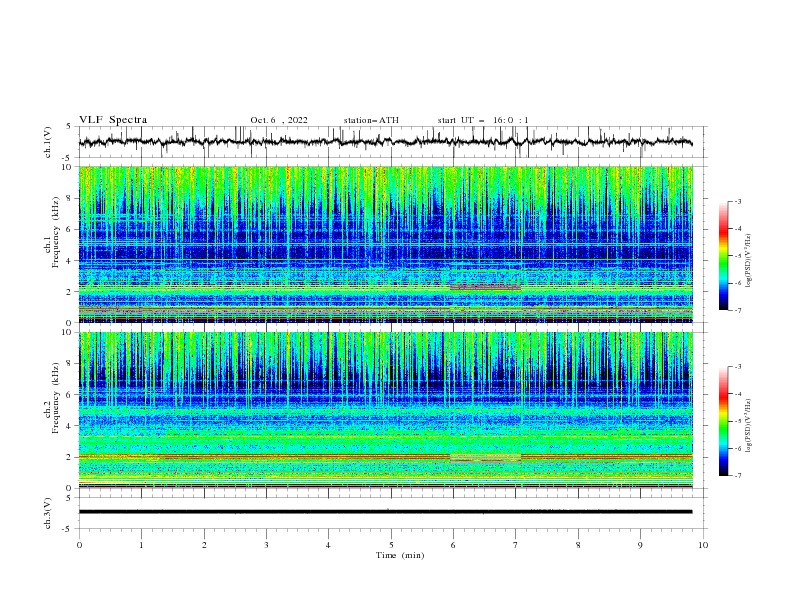Click the ch.2 'Frequency (kHz)' axis label
This screenshot has height=612, width=792.
56,398
